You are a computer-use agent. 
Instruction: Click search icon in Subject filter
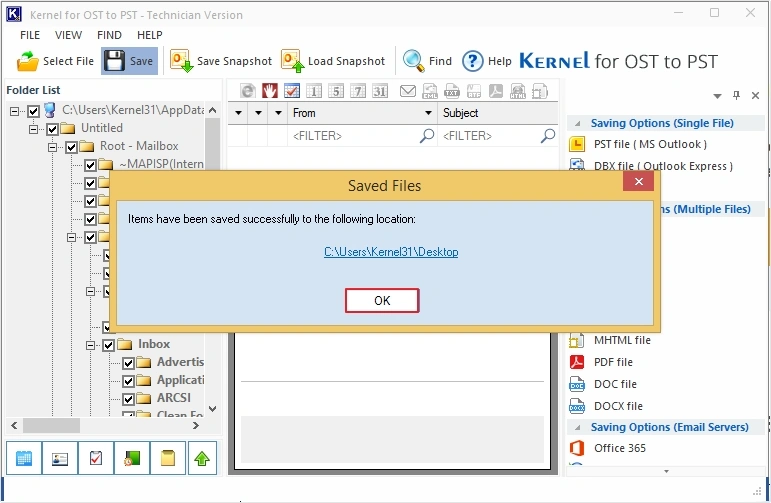coord(547,136)
